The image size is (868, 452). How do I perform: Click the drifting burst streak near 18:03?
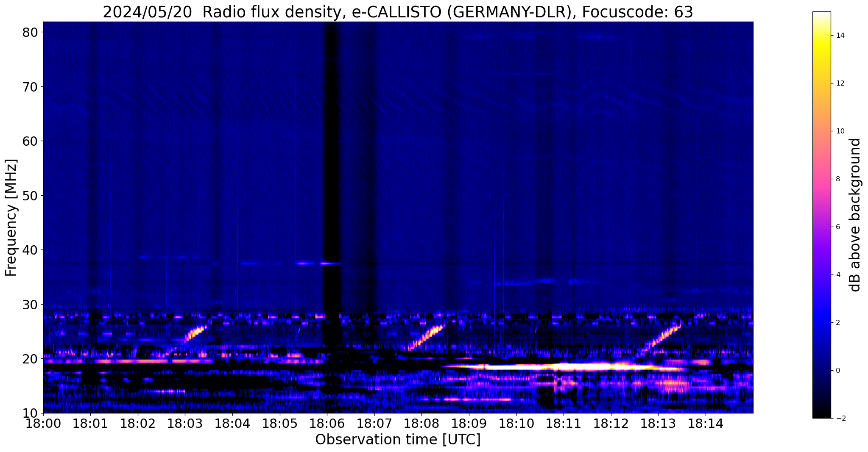[x=195, y=333]
